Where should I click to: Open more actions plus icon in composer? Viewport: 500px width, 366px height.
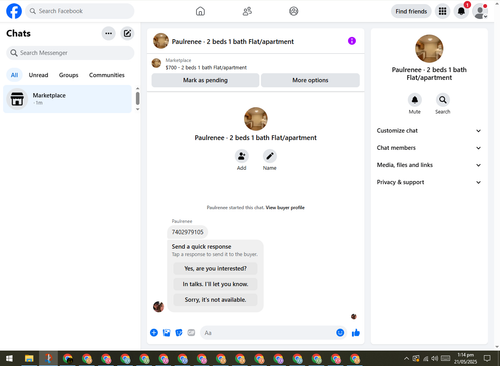coord(154,333)
